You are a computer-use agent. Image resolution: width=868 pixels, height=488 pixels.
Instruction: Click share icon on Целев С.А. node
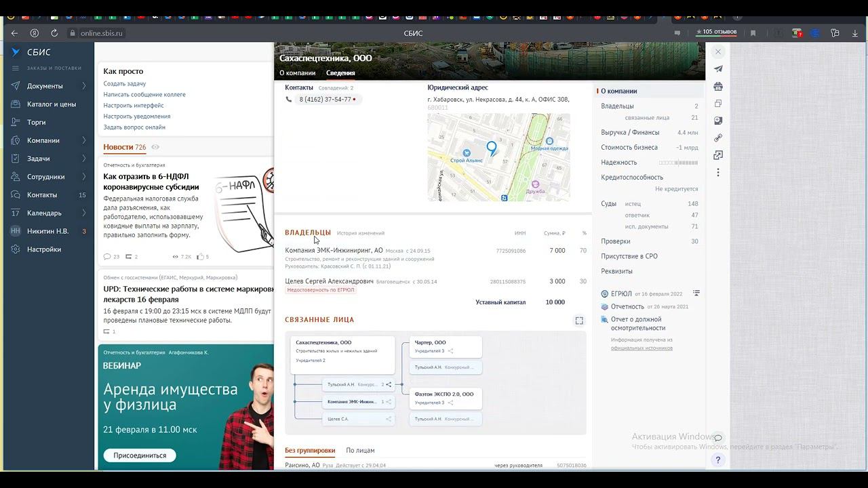click(389, 419)
